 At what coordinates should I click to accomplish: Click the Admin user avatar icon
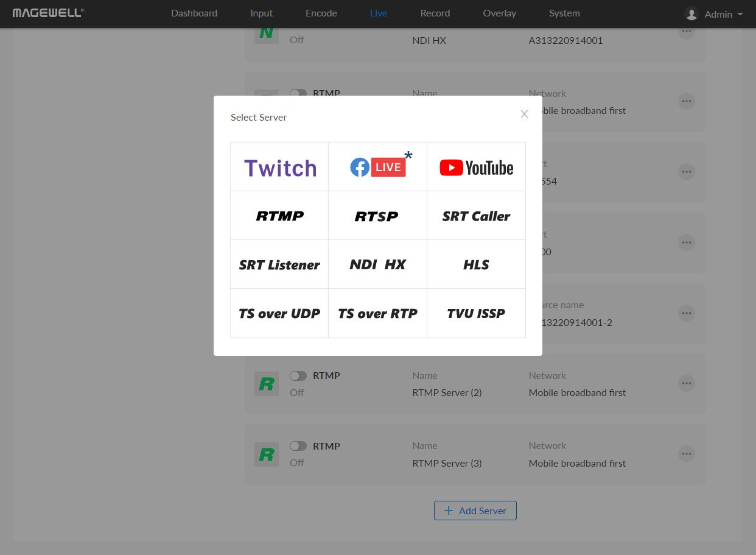691,13
